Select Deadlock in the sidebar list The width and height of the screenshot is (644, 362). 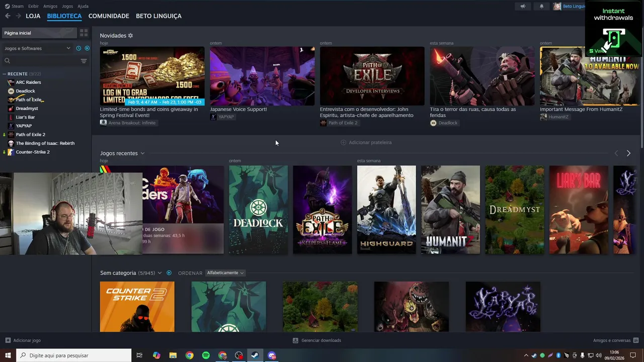pyautogui.click(x=25, y=91)
